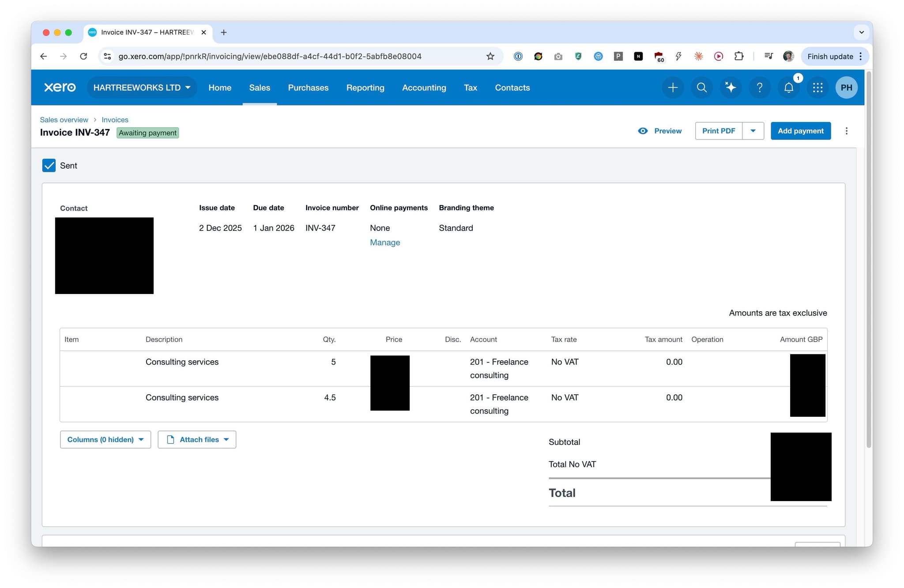Open the AI assistant sparkle icon
Screen dimensions: 904x588
pyautogui.click(x=731, y=87)
